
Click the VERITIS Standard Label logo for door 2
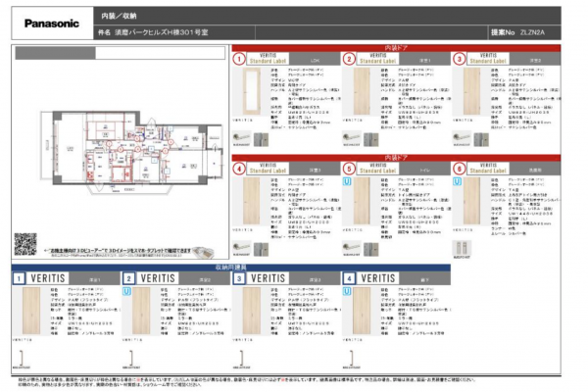coord(377,59)
